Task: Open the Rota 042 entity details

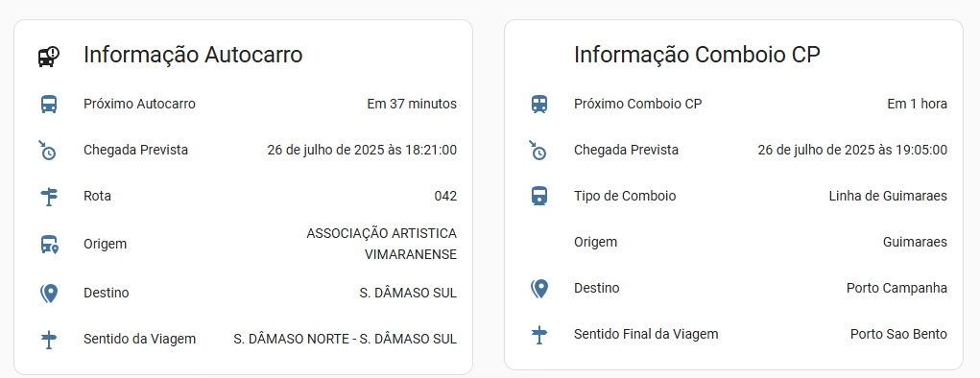Action: (243, 196)
